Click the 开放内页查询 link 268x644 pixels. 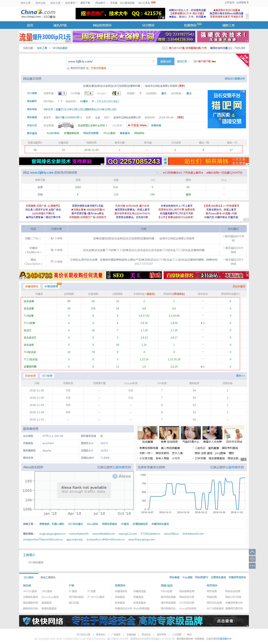pyautogui.click(x=98, y=68)
